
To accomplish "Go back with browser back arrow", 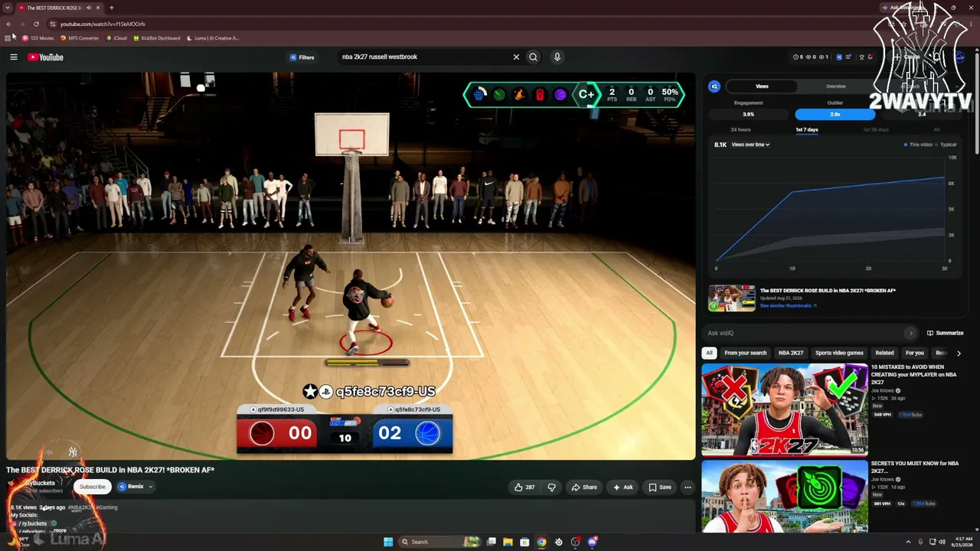I will point(8,24).
